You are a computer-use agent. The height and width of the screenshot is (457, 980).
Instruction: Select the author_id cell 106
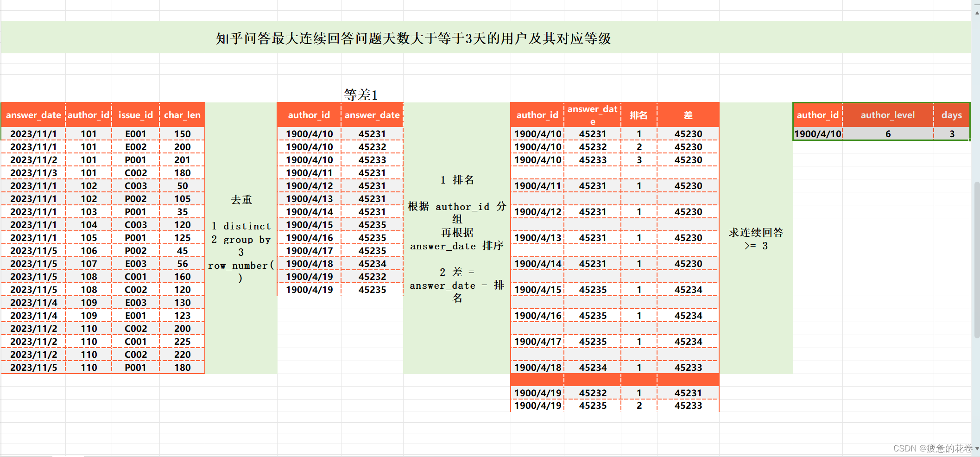(x=89, y=251)
